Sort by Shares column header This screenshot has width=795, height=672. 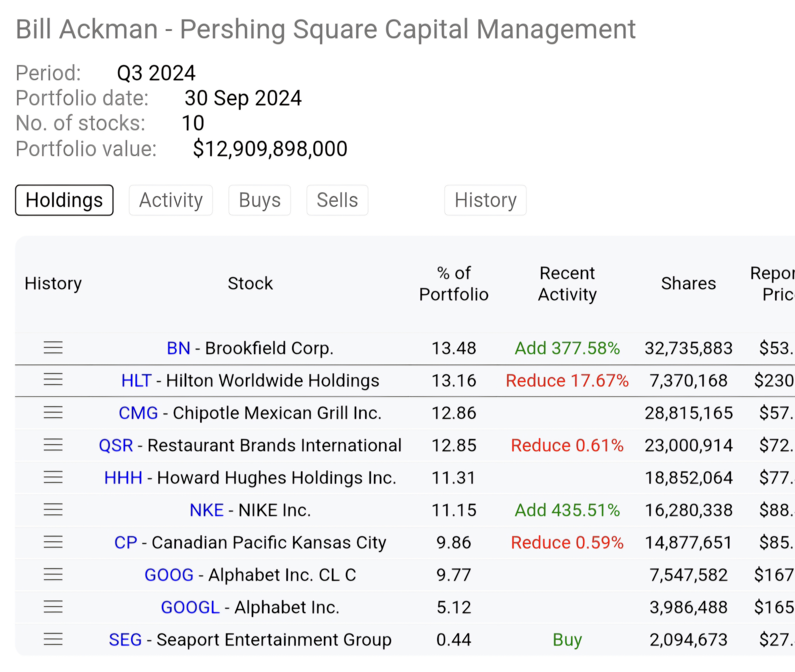pos(688,284)
